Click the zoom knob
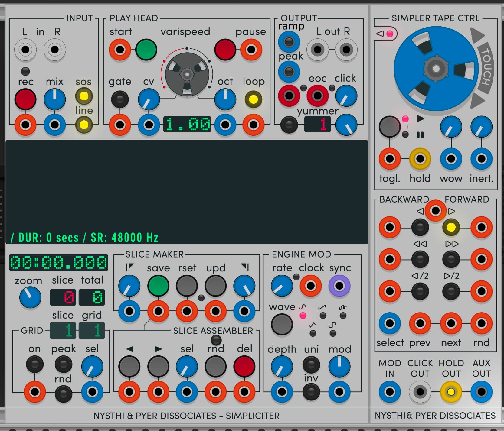The height and width of the screenshot is (431, 504). pyautogui.click(x=30, y=297)
